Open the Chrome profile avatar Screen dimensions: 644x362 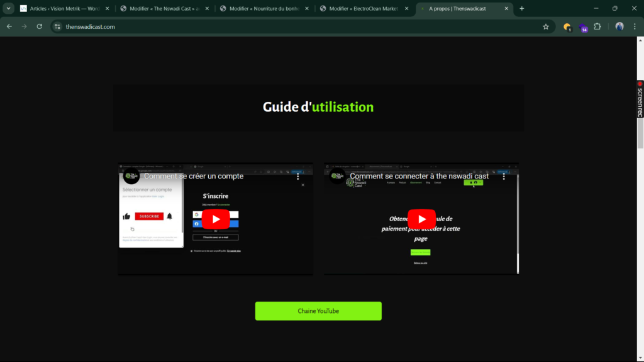tap(619, 26)
